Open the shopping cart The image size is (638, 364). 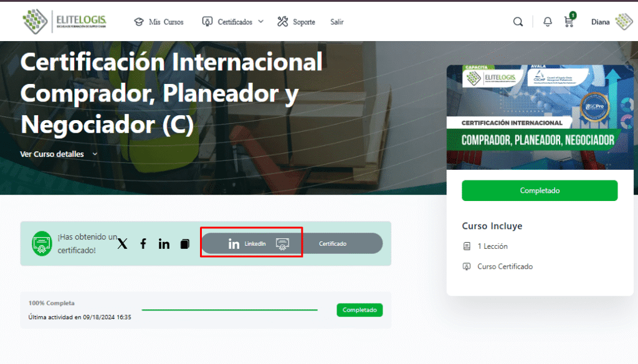click(569, 22)
